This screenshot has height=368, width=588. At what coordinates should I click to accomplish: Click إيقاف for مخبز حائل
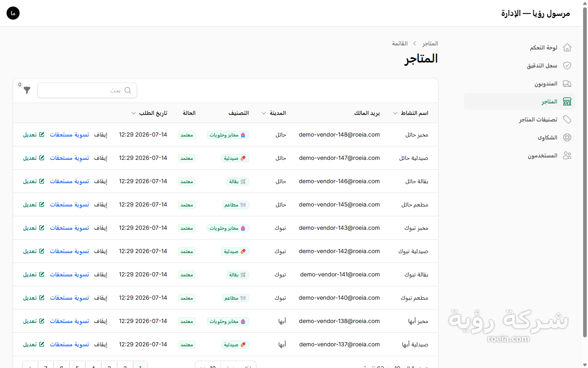(100, 135)
